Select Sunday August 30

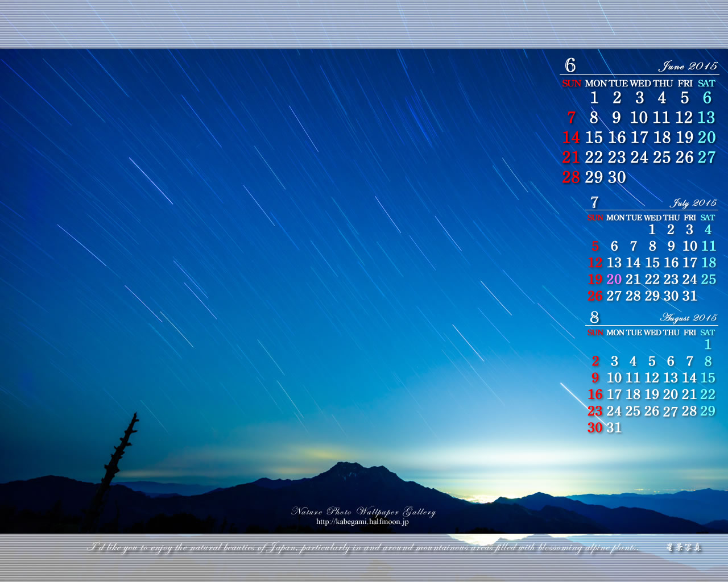[x=595, y=427]
